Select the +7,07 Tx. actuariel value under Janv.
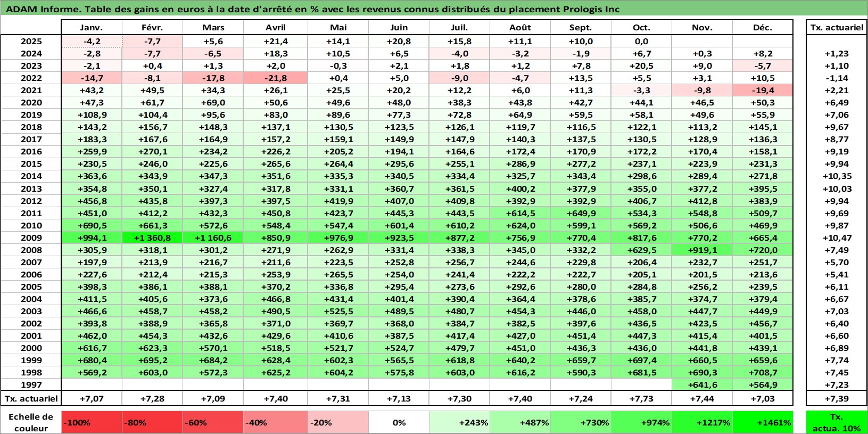Viewport: 868px width, 434px height. [92, 398]
